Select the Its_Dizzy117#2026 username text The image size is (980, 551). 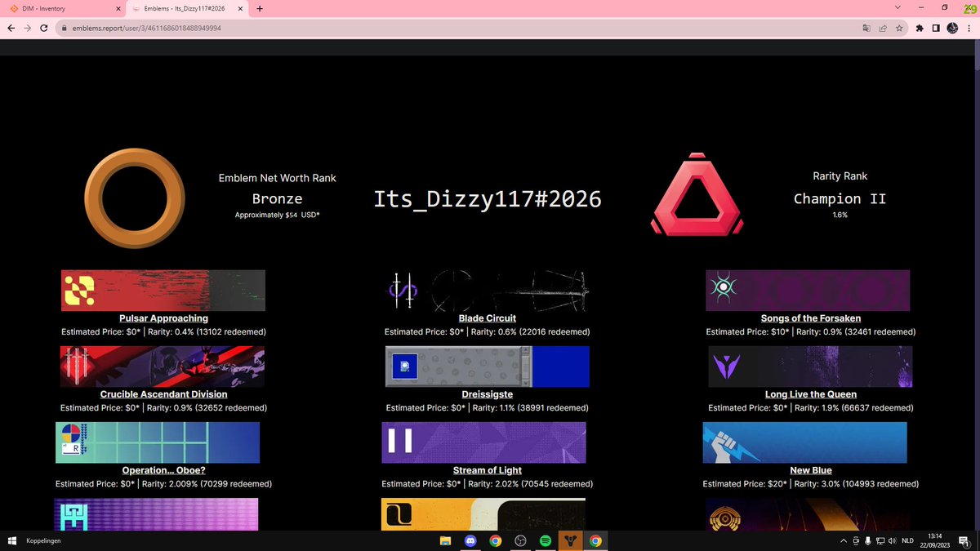click(x=488, y=198)
